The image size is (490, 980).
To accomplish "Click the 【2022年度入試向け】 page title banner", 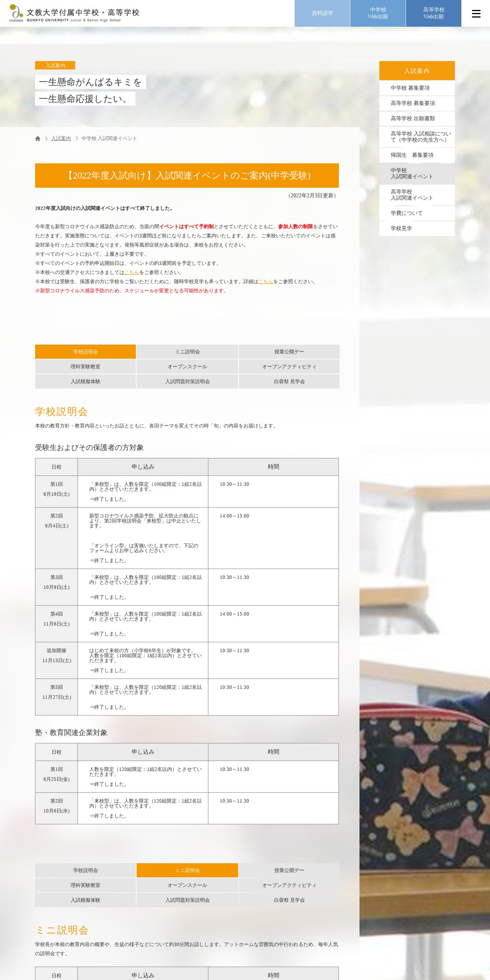I will tap(187, 176).
